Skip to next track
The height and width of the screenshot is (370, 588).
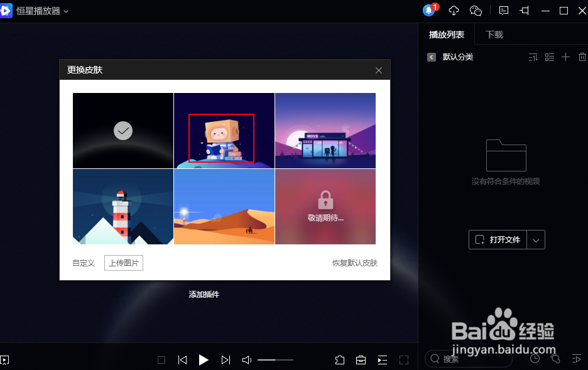coord(226,360)
